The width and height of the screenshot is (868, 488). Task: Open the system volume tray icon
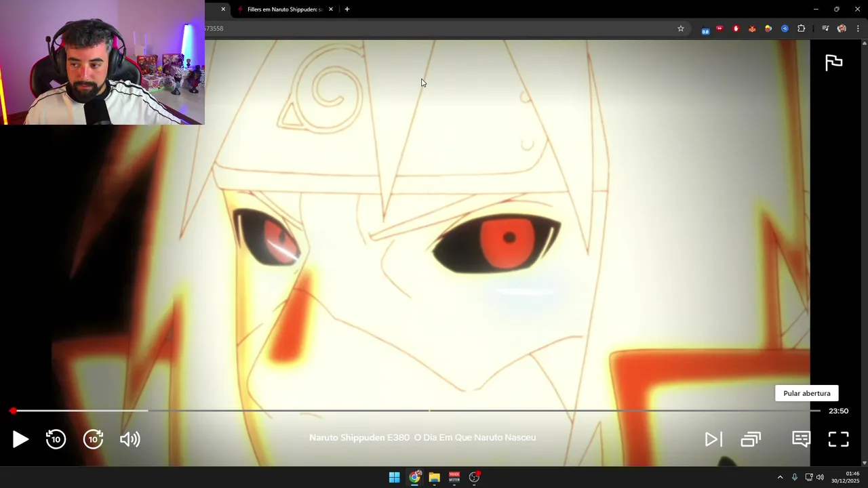(820, 477)
